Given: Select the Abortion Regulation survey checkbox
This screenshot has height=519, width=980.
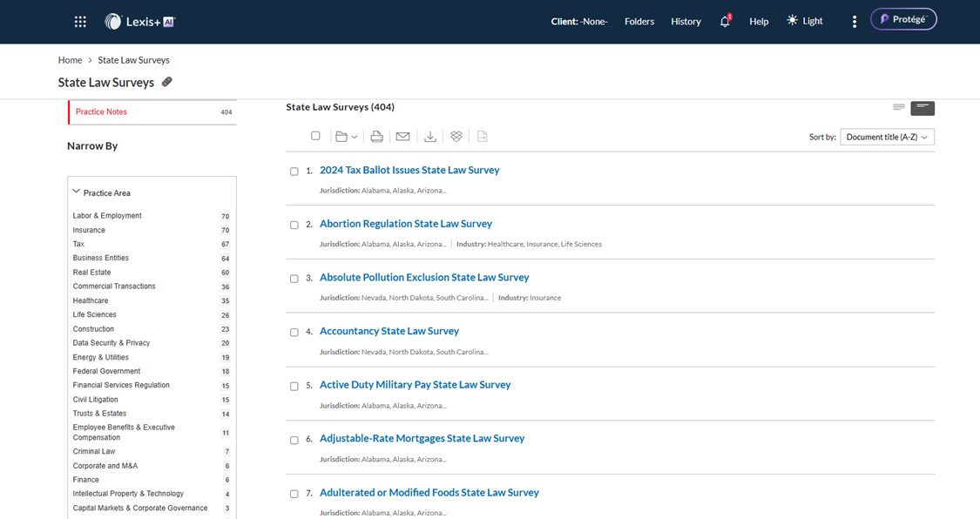Looking at the screenshot, I should (x=294, y=225).
